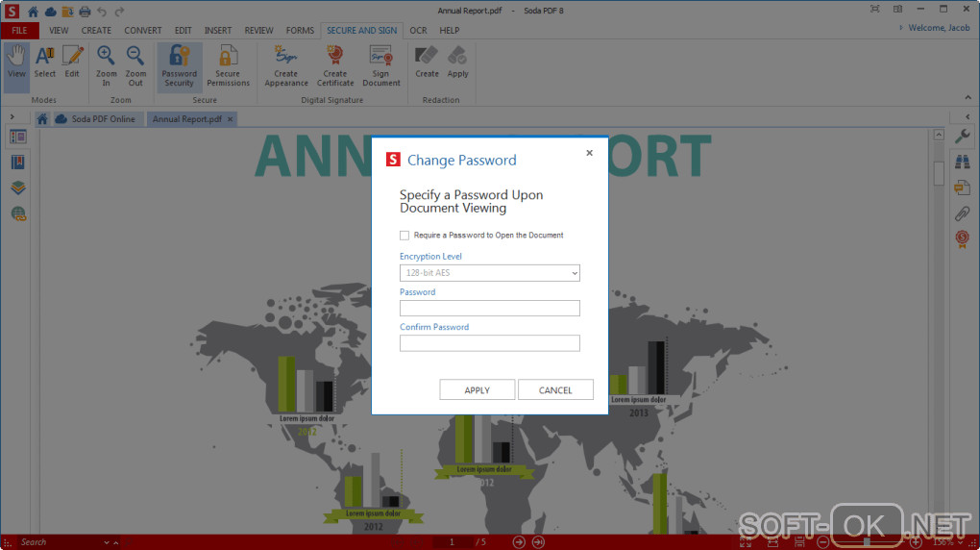
Task: Choose the Select text mode
Action: coord(44,62)
